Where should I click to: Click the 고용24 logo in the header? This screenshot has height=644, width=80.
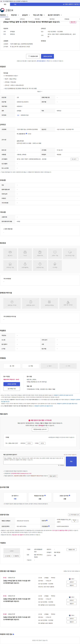click(x=7, y=10)
